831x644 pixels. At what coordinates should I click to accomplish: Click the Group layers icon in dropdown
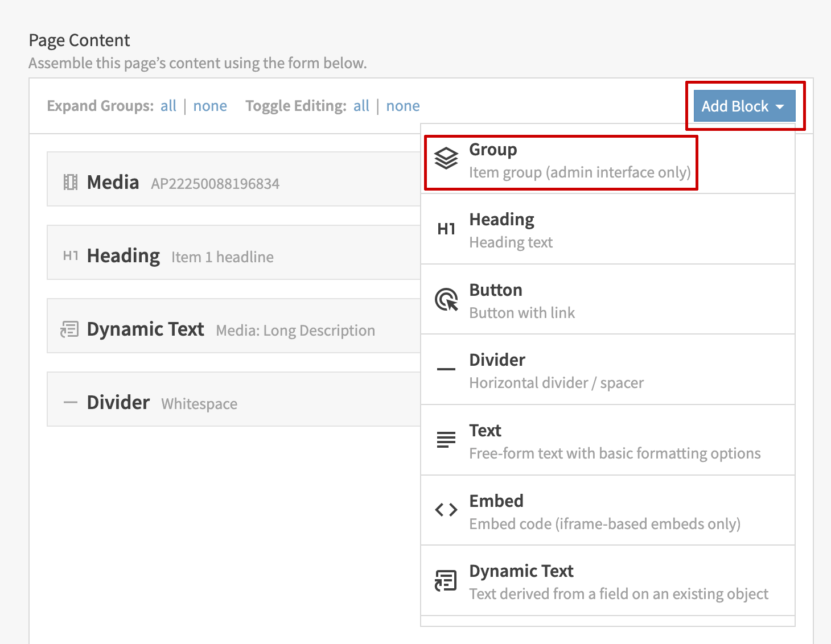click(446, 159)
